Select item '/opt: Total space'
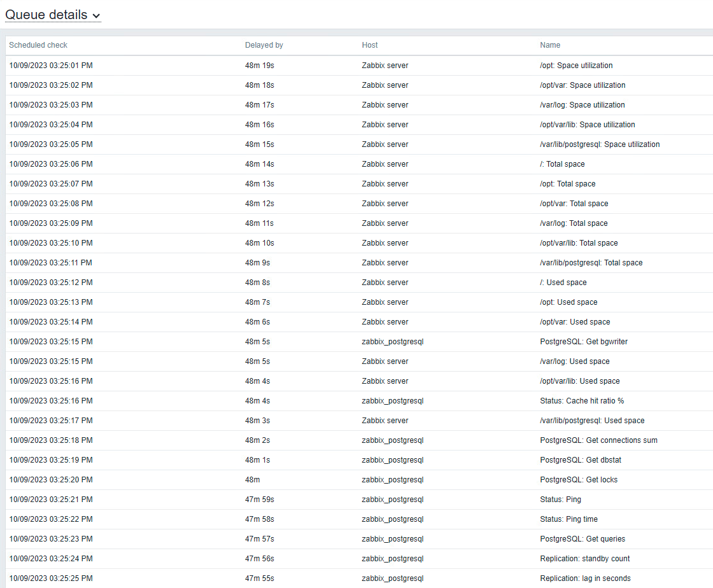The width and height of the screenshot is (713, 588). point(567,183)
